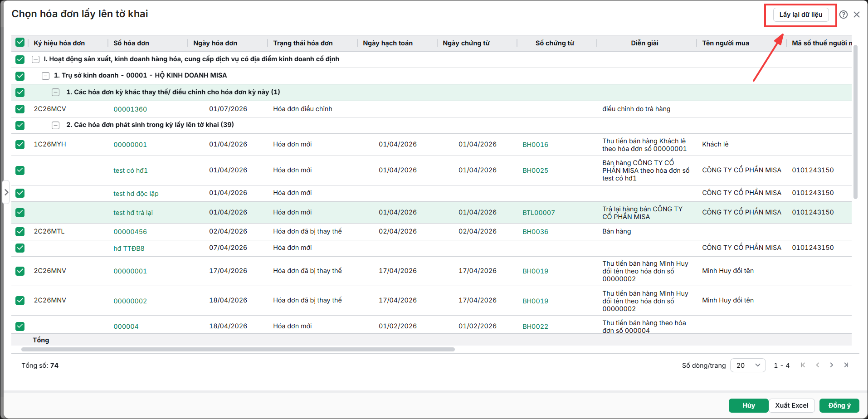This screenshot has height=419, width=868.
Task: Go to the previous page arrow
Action: pyautogui.click(x=817, y=365)
